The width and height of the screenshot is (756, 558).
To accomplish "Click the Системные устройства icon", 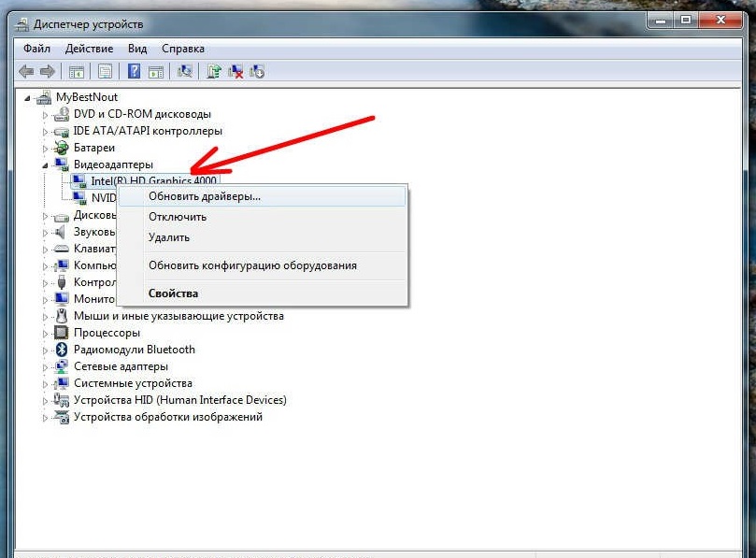I will click(62, 383).
